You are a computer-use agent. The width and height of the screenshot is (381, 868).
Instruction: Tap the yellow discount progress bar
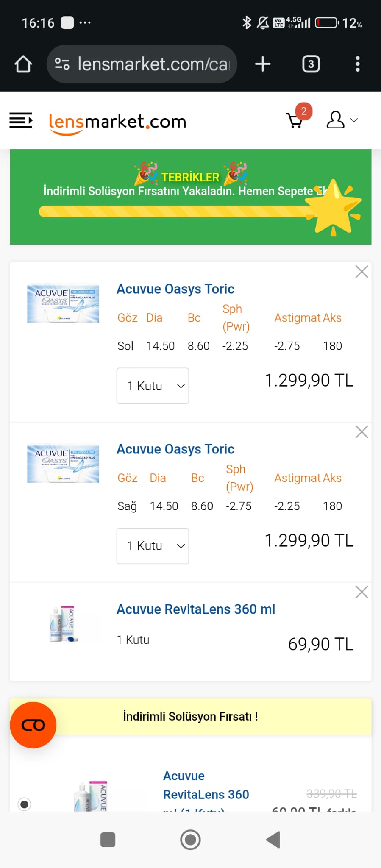coord(178,211)
